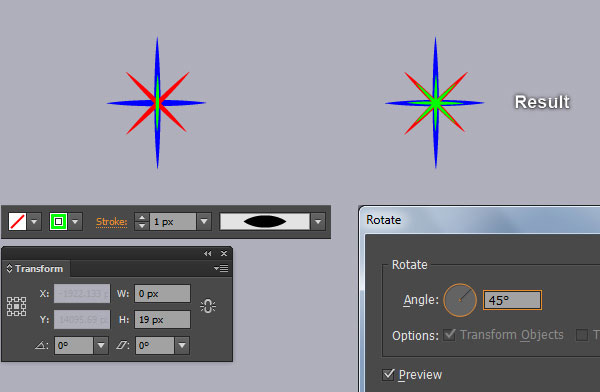Open the Fill swatch dropdown arrow

tap(34, 222)
